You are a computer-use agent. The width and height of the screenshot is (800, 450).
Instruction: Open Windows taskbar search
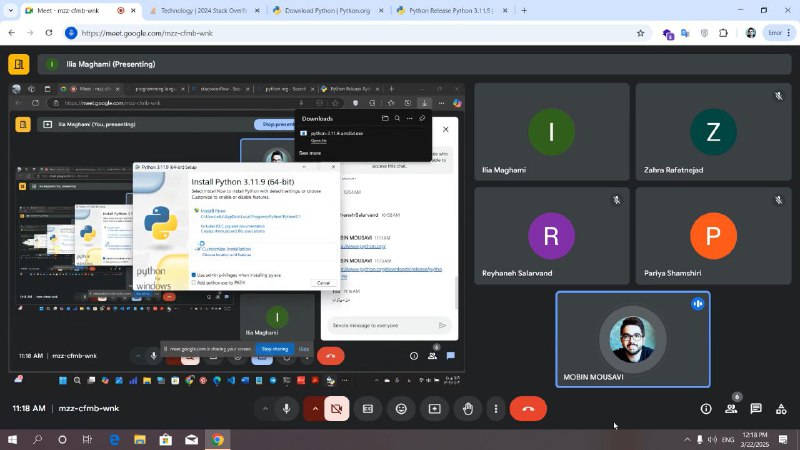pyautogui.click(x=37, y=439)
